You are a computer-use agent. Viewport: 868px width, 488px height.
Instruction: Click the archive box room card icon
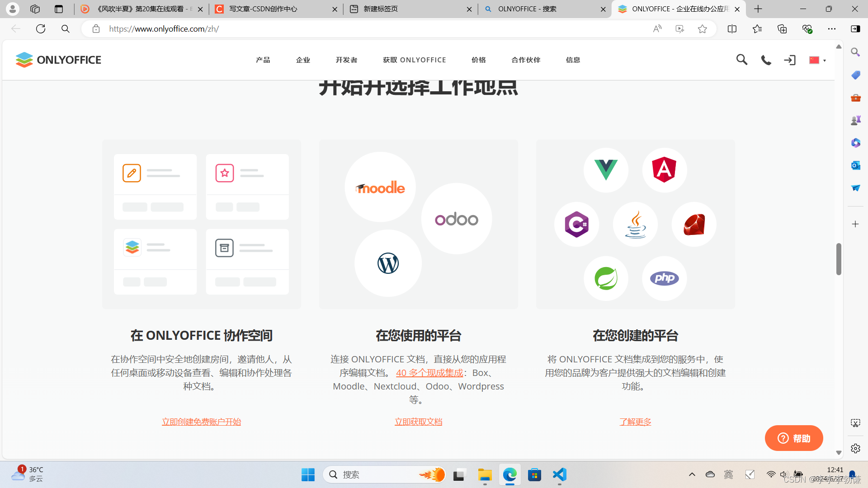point(224,248)
